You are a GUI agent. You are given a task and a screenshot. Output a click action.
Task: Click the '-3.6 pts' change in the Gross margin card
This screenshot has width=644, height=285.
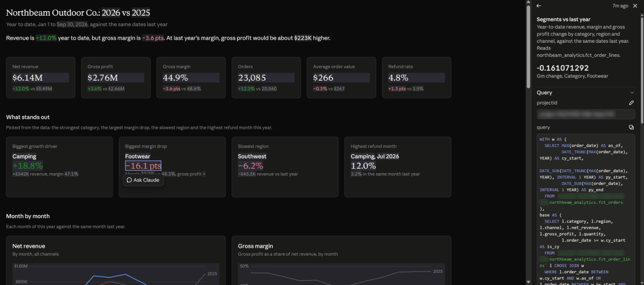pos(172,88)
